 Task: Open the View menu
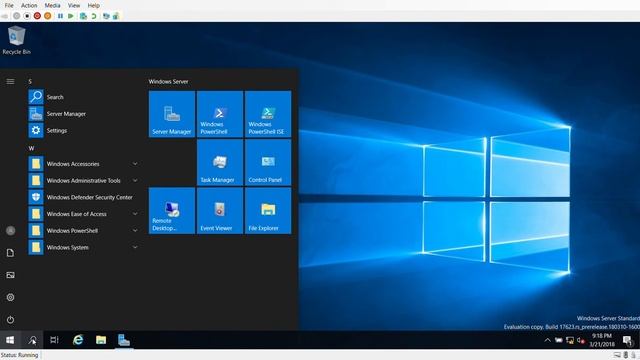[x=74, y=5]
